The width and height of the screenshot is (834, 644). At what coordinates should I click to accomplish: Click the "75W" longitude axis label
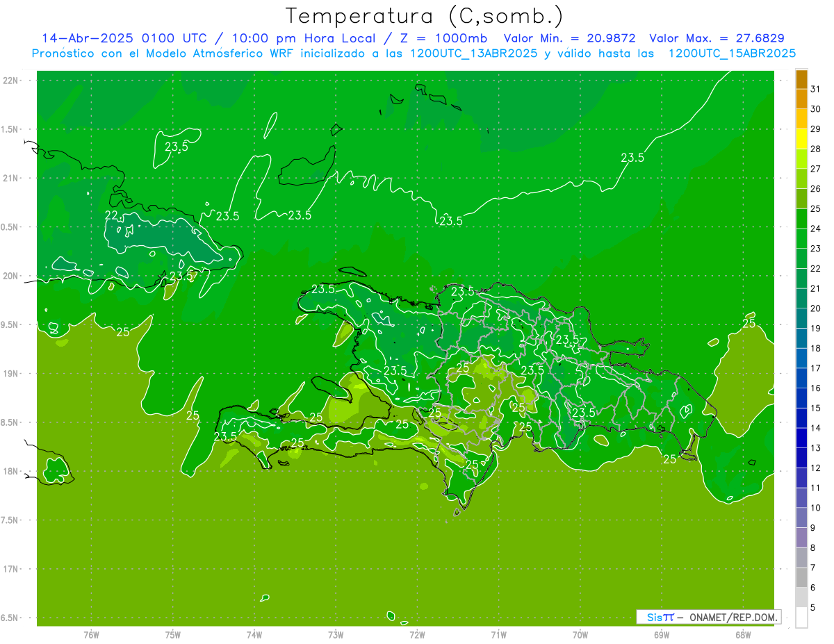pos(173,634)
